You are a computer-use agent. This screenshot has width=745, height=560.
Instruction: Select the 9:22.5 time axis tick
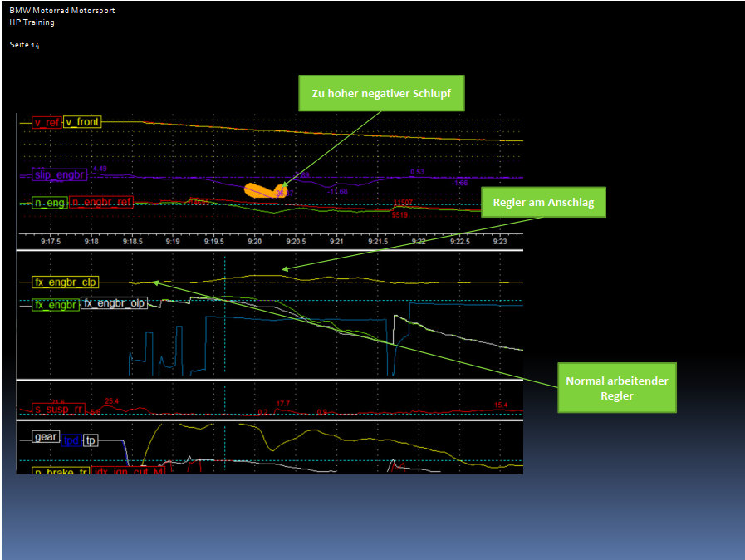pos(459,242)
